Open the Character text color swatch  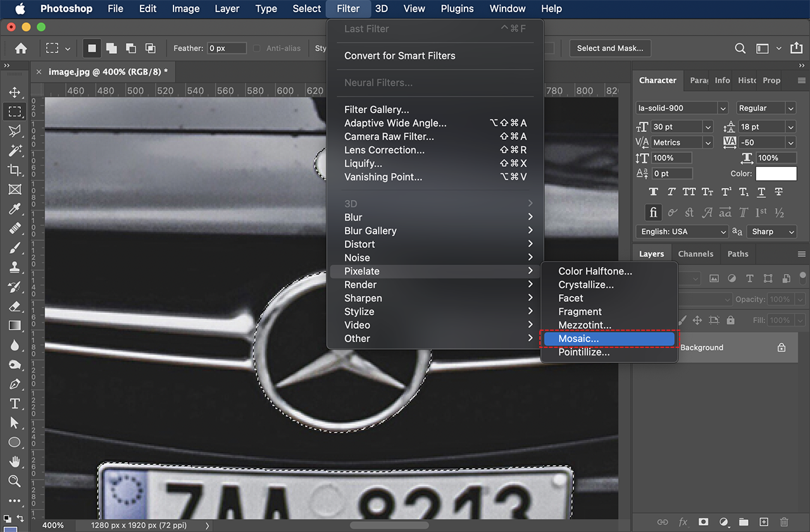[x=776, y=173]
